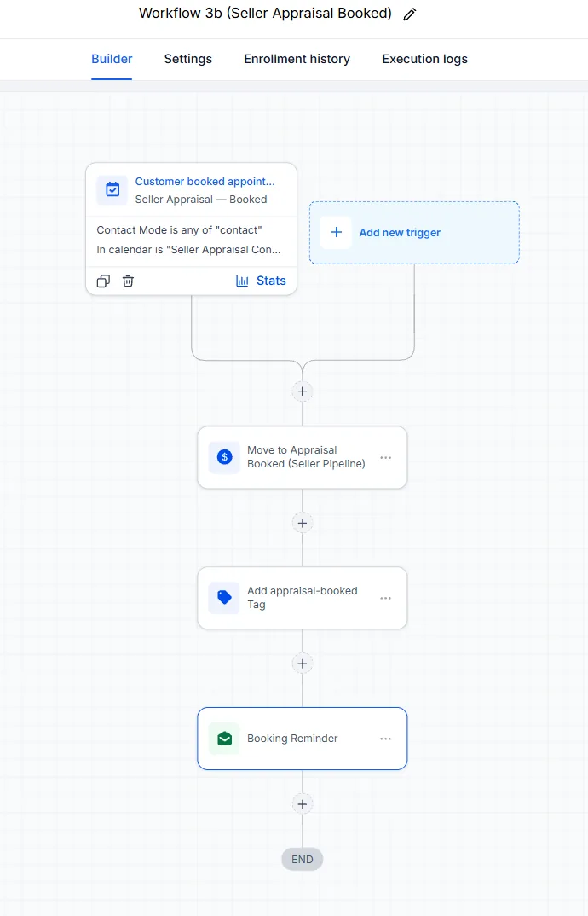Click the Add new trigger button

(x=414, y=233)
